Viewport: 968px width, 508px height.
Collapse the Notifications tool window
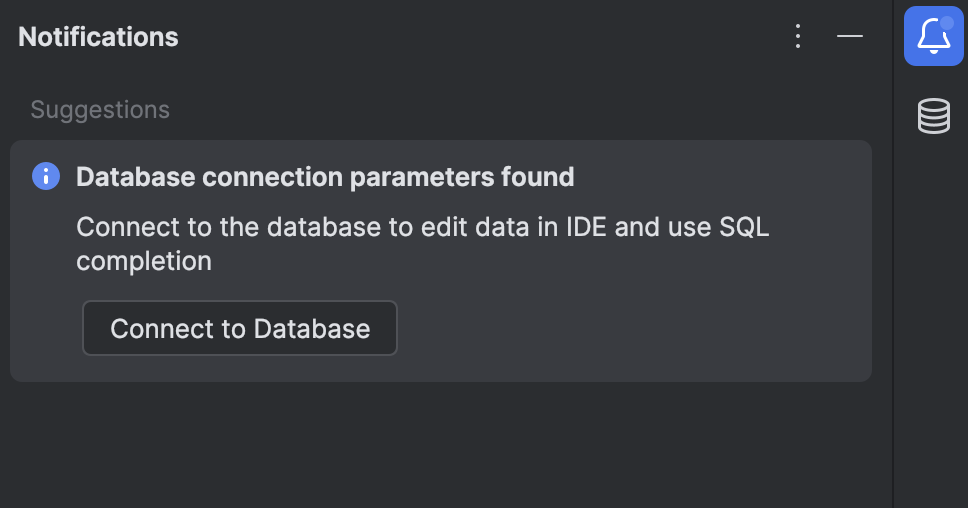click(x=850, y=37)
